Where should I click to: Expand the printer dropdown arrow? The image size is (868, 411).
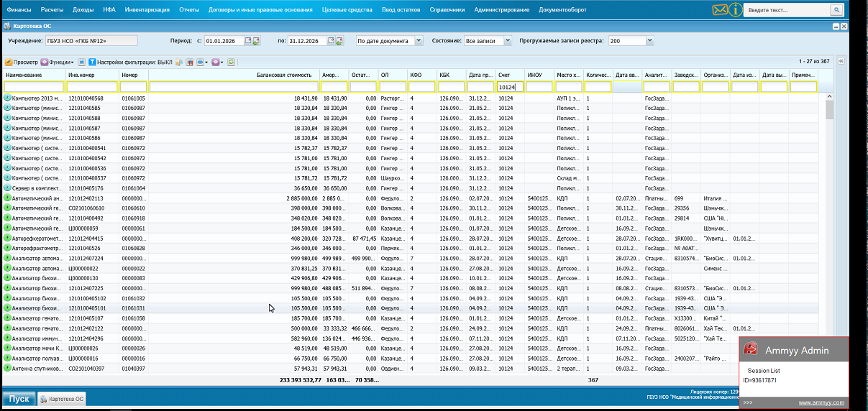pos(207,63)
